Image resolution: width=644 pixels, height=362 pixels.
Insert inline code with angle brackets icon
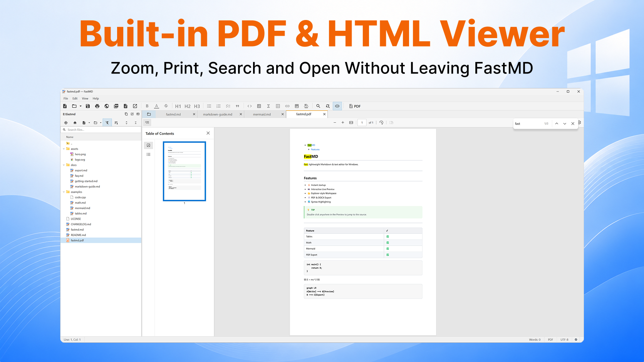[250, 106]
